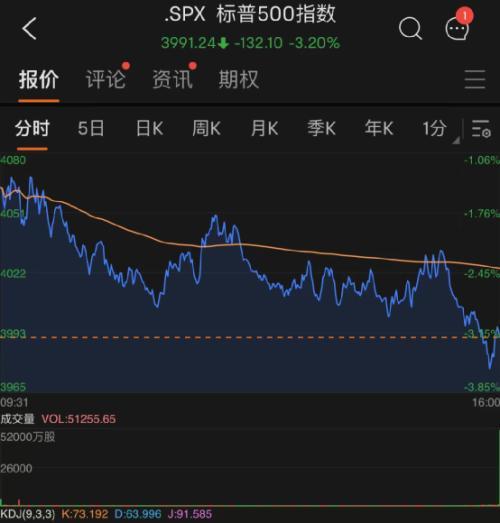Switch chart to 季K view
The width and height of the screenshot is (500, 523).
321,128
